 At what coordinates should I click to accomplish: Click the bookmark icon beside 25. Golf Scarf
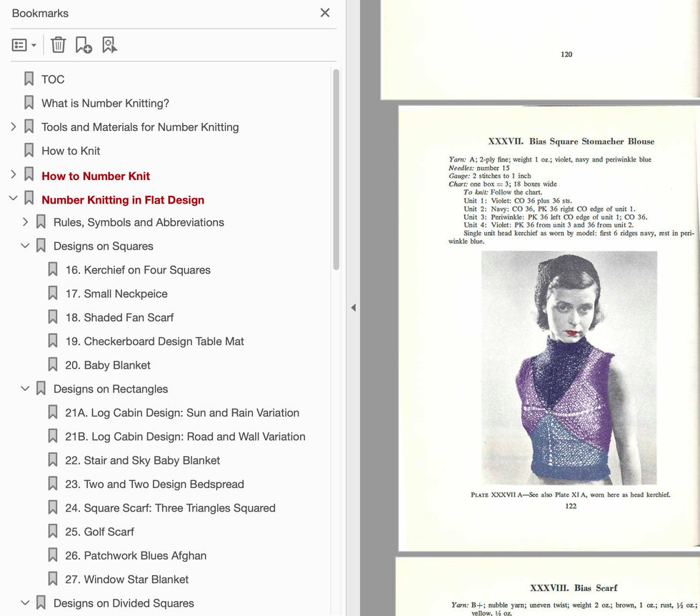[53, 532]
